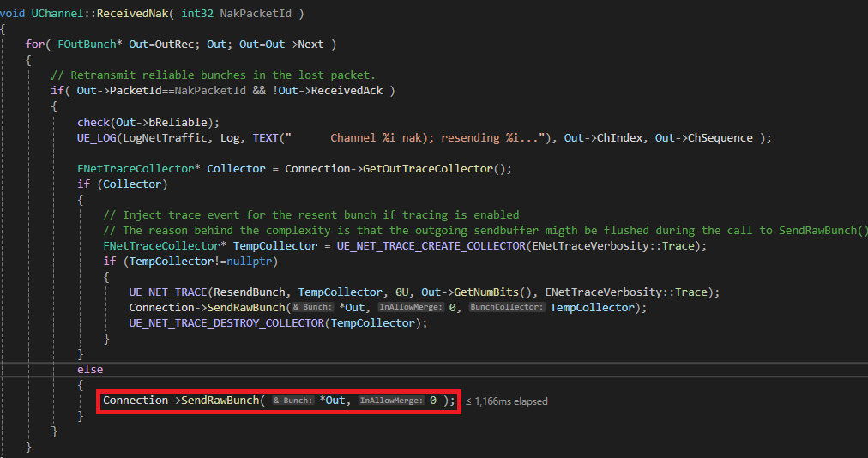Click 'InAllowMerge:' hint in the else block

(391, 401)
